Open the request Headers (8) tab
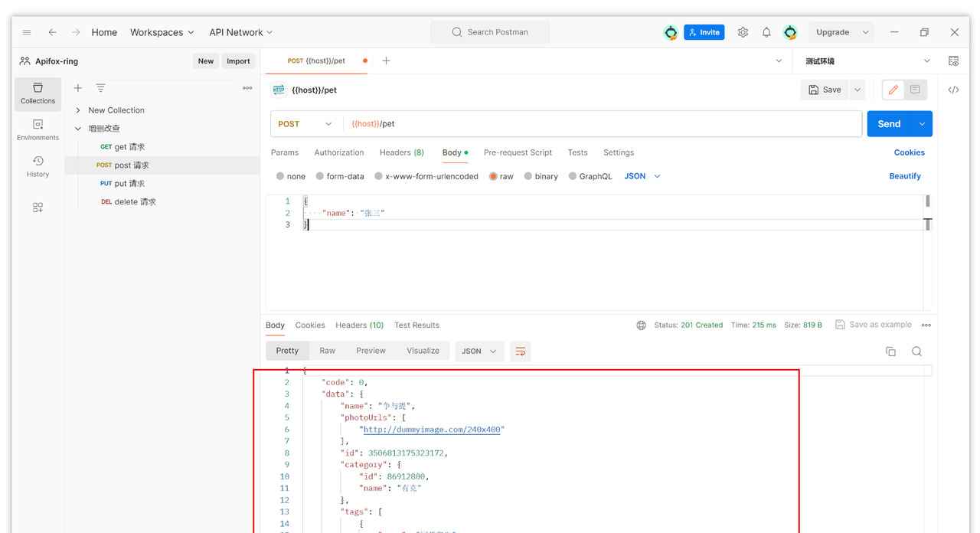This screenshot has height=533, width=980. point(402,152)
